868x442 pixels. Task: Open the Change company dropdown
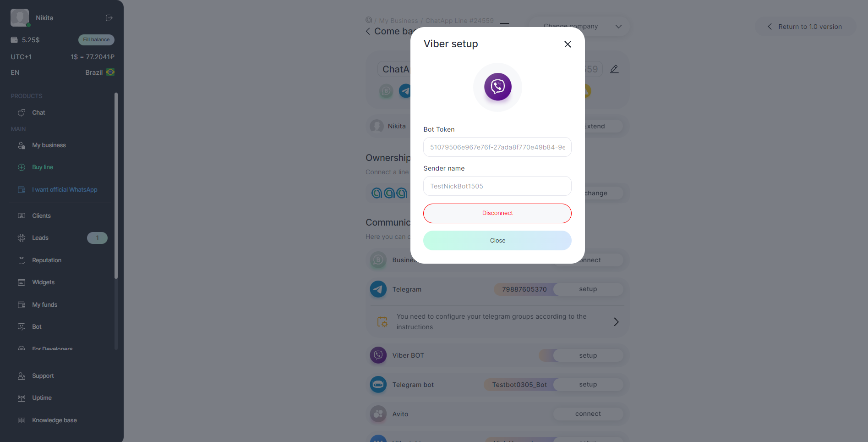coord(579,27)
